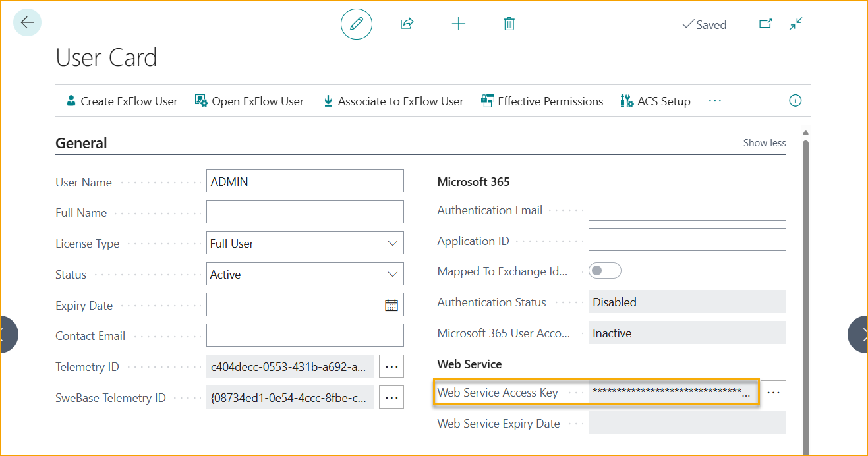868x456 pixels.
Task: Click ellipsis button next to SweBase Telemetry ID
Action: coord(391,397)
